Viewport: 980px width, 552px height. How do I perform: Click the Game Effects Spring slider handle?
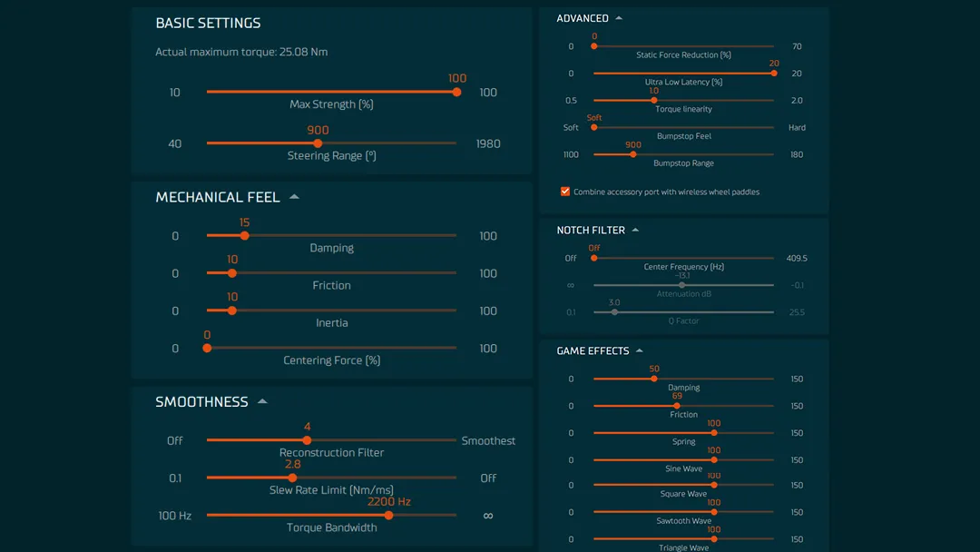click(x=714, y=433)
